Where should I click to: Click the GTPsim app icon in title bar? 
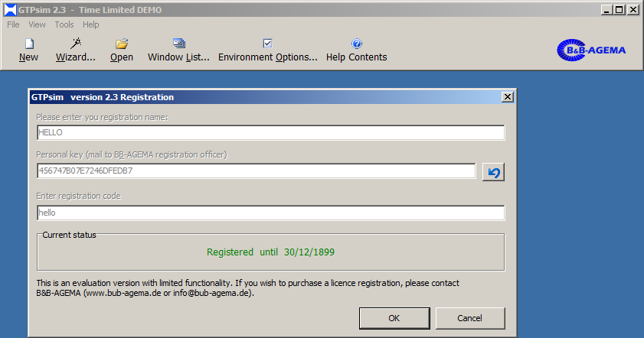[x=10, y=10]
